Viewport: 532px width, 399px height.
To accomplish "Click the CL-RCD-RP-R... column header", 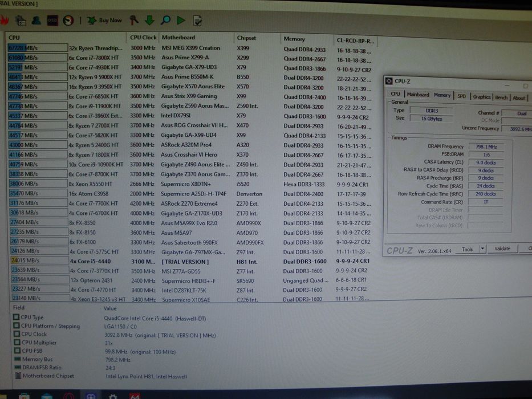I will pos(355,40).
